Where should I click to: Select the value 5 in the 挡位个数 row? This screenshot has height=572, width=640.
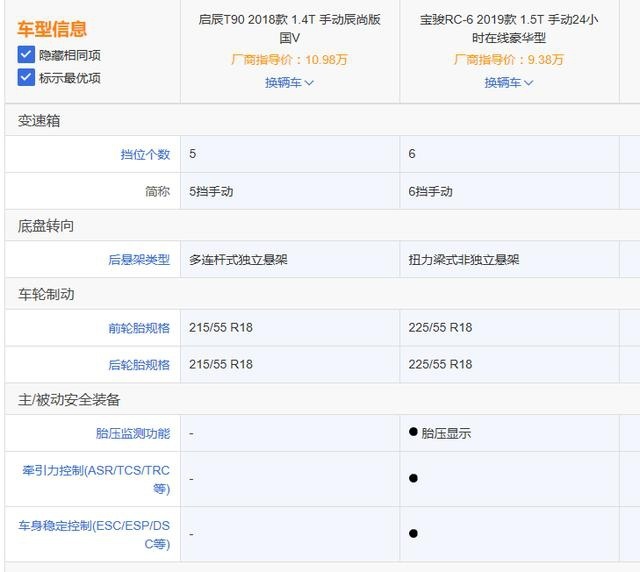(x=193, y=154)
